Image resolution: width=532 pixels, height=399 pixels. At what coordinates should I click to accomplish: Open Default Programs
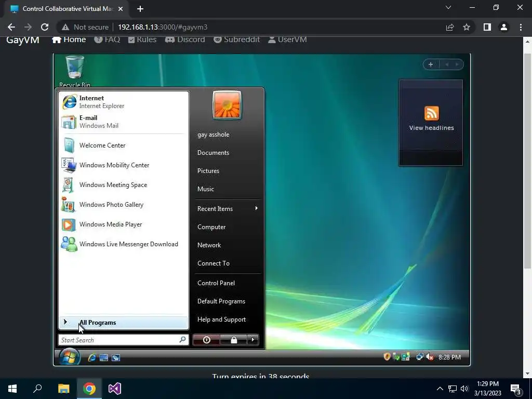(x=221, y=301)
